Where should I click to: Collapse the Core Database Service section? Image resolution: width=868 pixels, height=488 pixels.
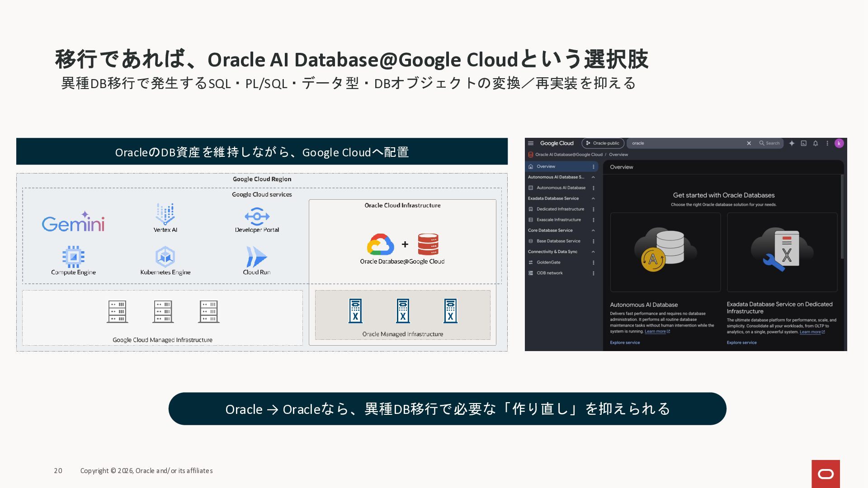[x=593, y=230]
